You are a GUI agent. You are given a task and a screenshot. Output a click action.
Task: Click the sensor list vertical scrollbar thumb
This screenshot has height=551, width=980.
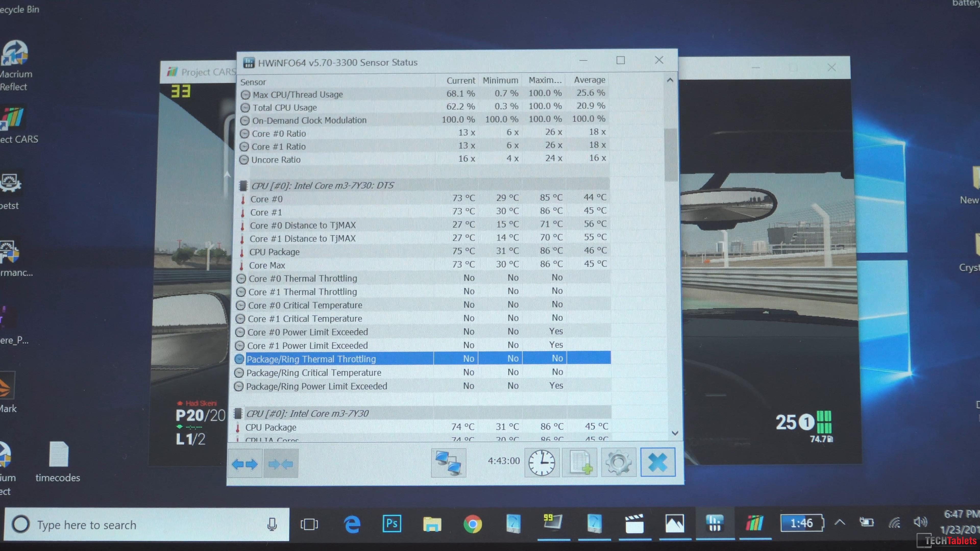pyautogui.click(x=671, y=154)
